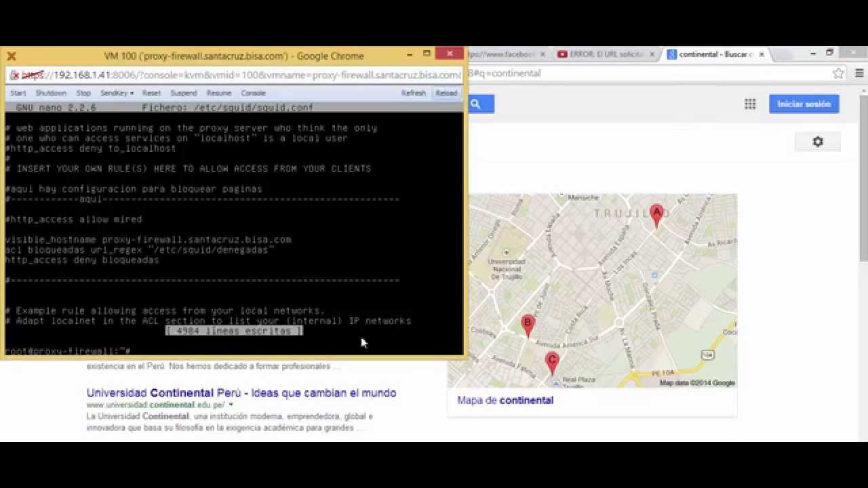The image size is (868, 488).
Task: Click 'http_access deny bloqueadas' line in nano
Action: pyautogui.click(x=82, y=260)
